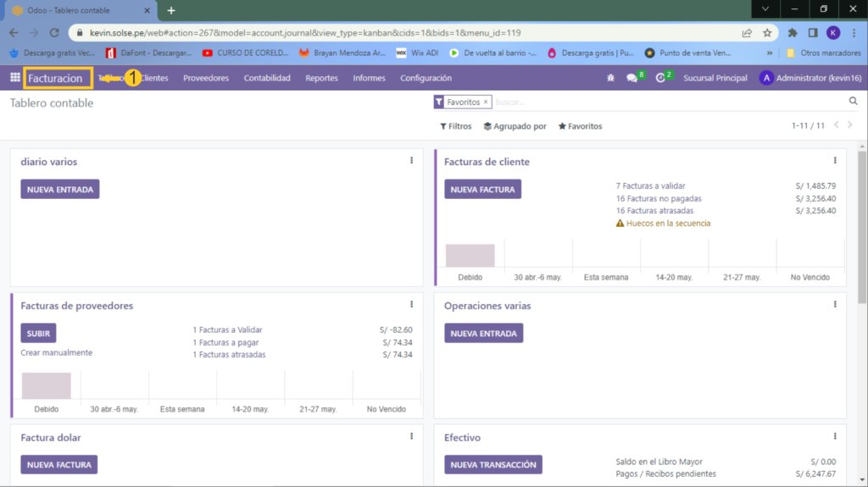Open the Contabilidad menu

[x=267, y=78]
